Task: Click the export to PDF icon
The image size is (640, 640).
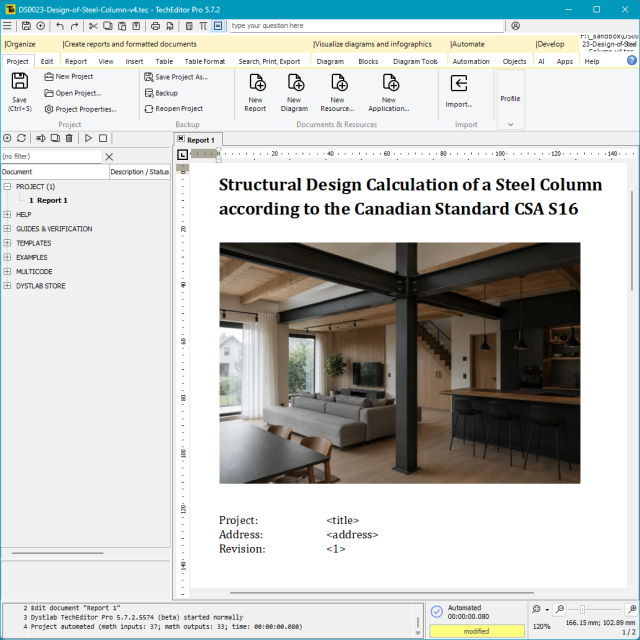Action: click(x=169, y=26)
